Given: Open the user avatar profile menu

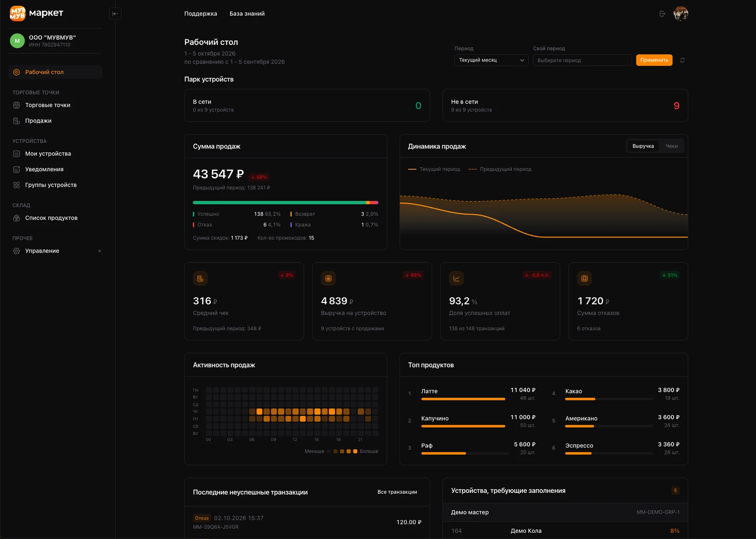Looking at the screenshot, I should pyautogui.click(x=680, y=14).
